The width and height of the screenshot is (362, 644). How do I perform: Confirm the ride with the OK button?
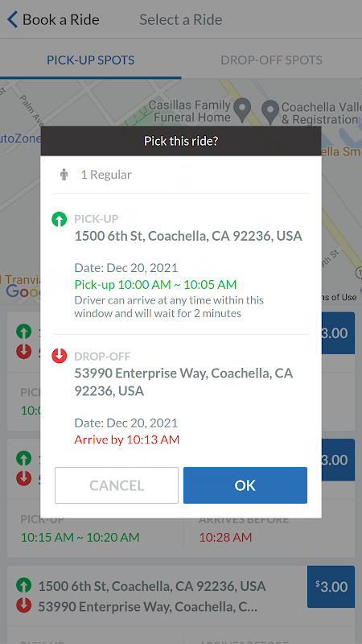click(245, 485)
